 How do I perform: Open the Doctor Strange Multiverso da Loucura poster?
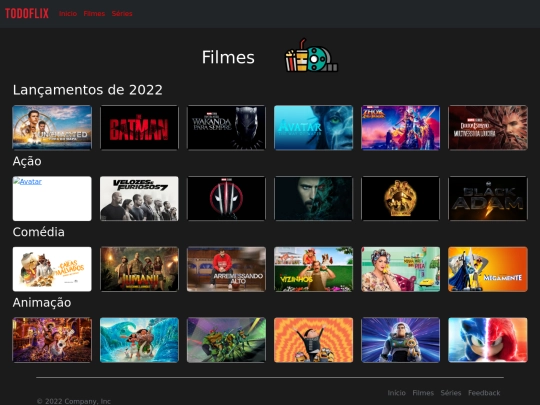[488, 128]
